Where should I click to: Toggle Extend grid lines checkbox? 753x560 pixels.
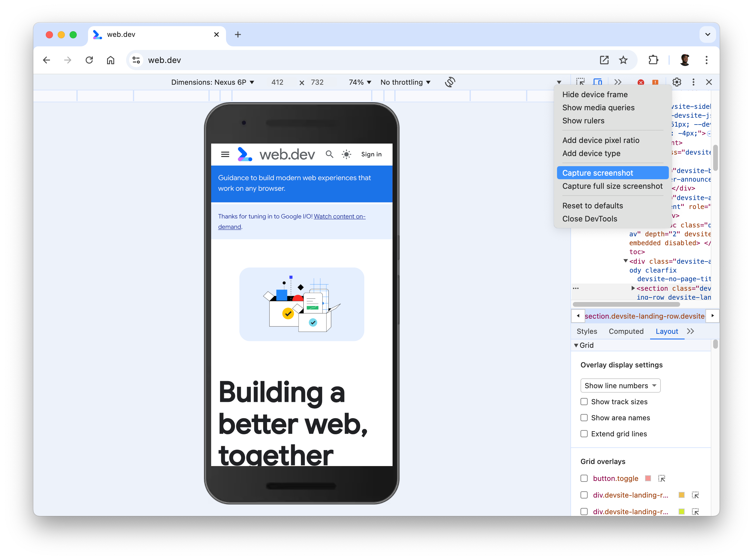pos(583,434)
